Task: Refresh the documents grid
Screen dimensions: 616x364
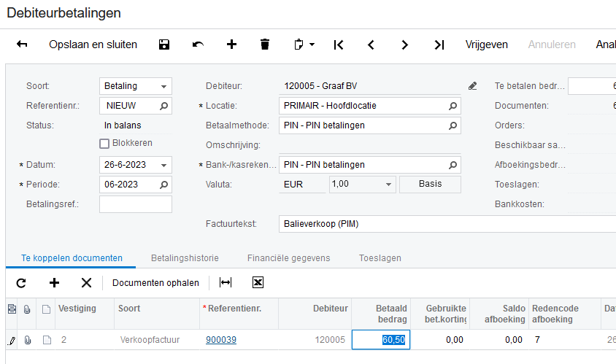Action: click(x=21, y=282)
